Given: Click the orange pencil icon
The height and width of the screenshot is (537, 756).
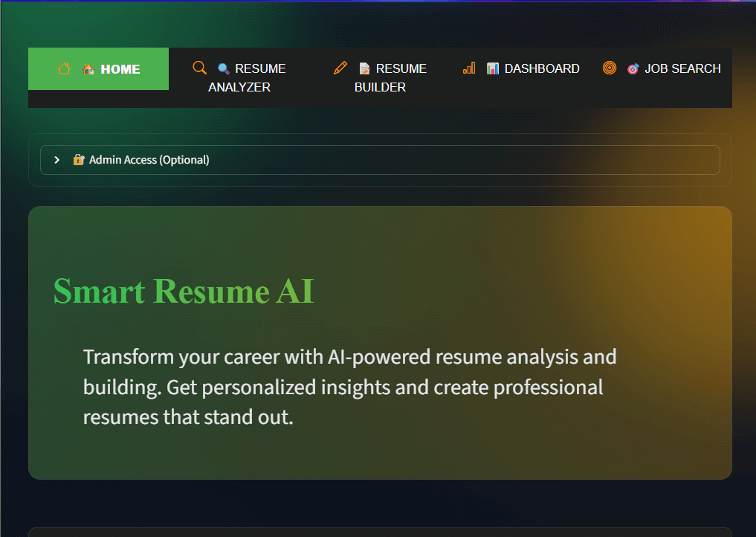Looking at the screenshot, I should tap(340, 68).
